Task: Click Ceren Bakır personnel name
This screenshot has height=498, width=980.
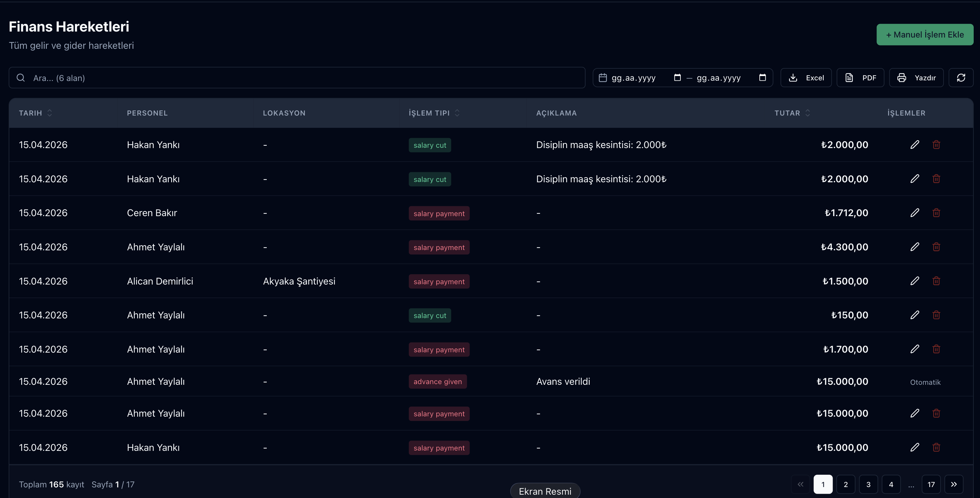Action: [x=152, y=213]
